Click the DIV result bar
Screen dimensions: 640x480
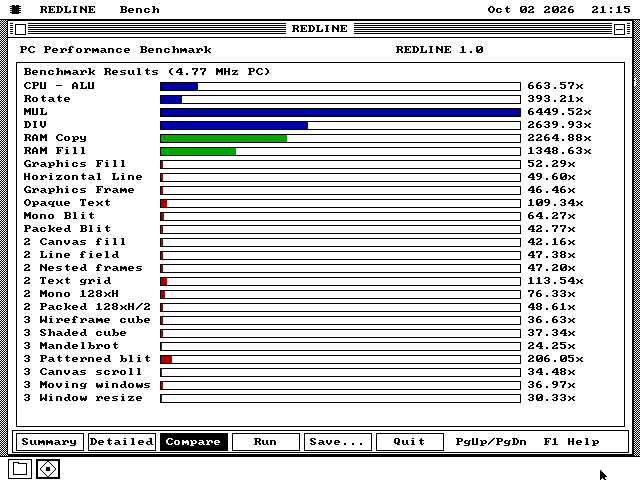[x=340, y=125]
